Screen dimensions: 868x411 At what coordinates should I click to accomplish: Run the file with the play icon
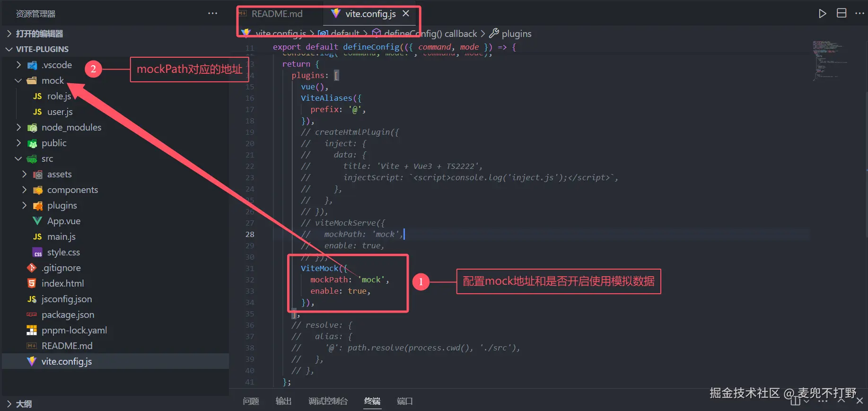823,13
